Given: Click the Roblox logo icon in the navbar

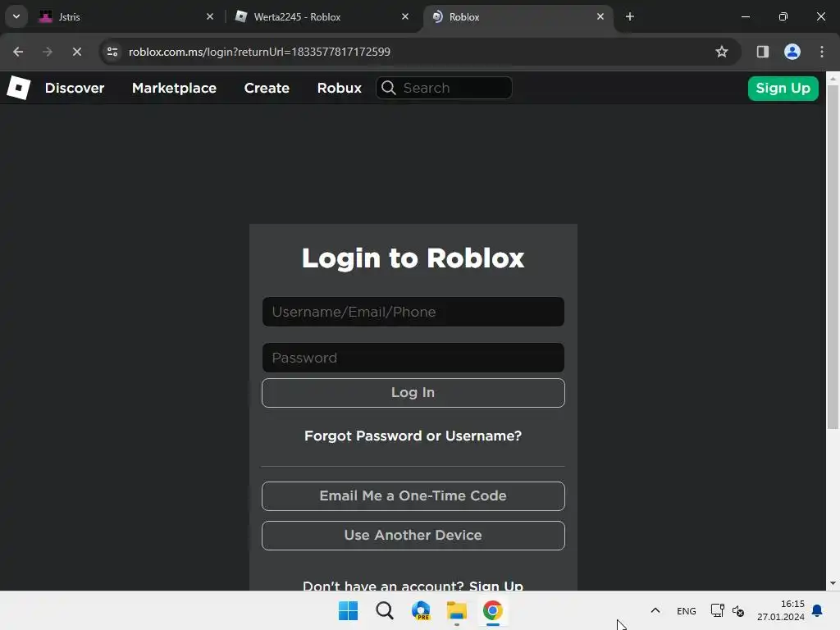Looking at the screenshot, I should tap(18, 88).
